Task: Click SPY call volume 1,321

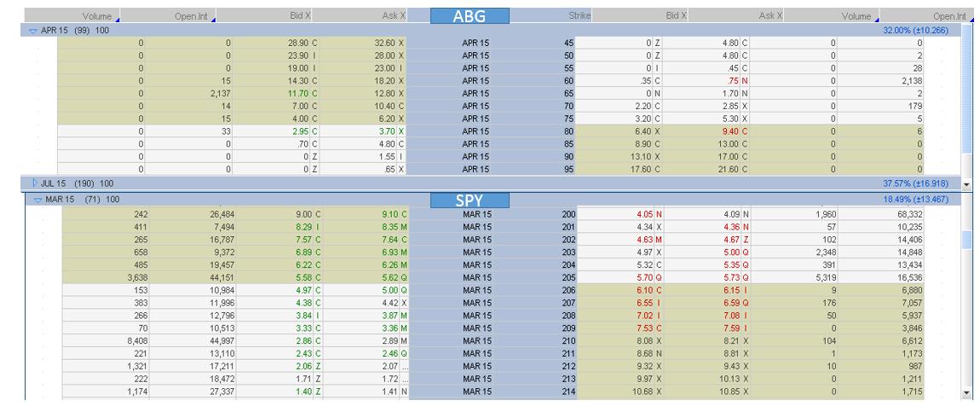Action: coord(137,366)
